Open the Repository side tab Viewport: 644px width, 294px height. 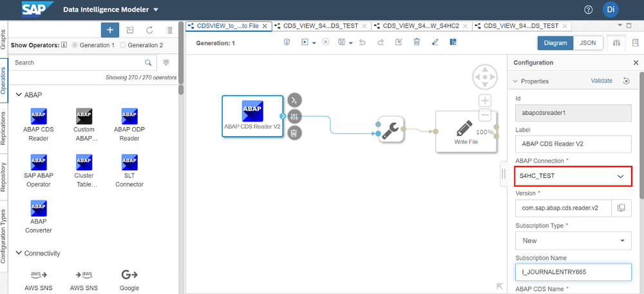(x=3, y=177)
